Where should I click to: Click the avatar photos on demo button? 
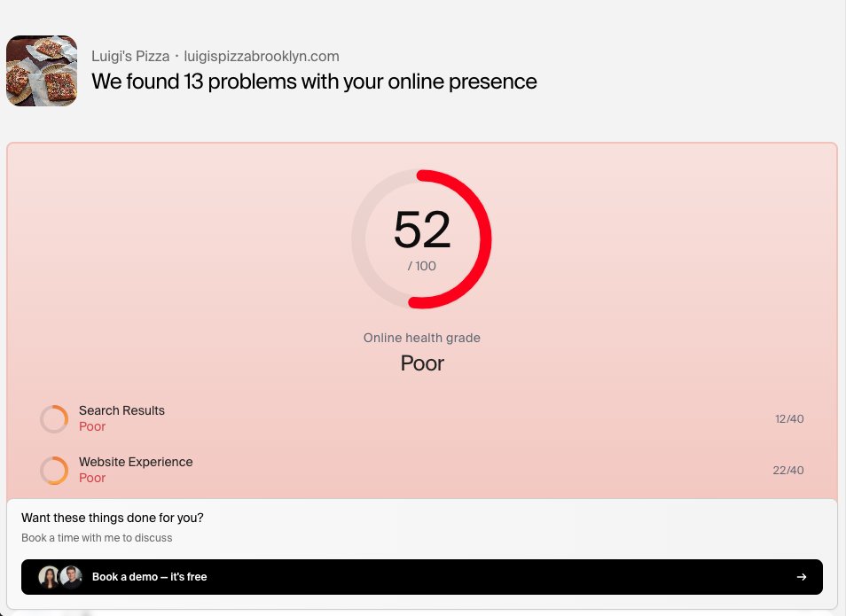pos(60,577)
